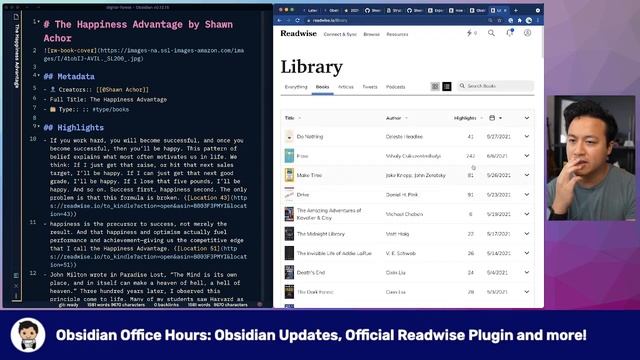Expand the Make Time row chevron
The width and height of the screenshot is (640, 360).
pos(527,175)
